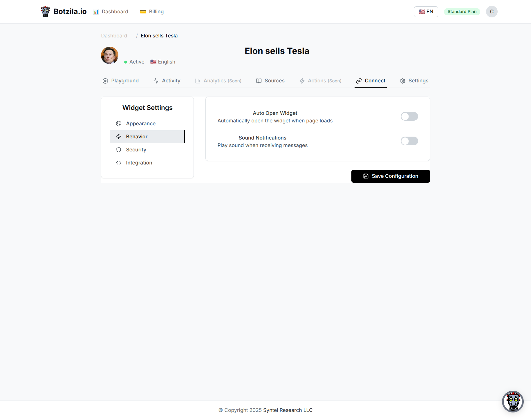The image size is (531, 420).
Task: Click the English language label
Action: pyautogui.click(x=163, y=62)
